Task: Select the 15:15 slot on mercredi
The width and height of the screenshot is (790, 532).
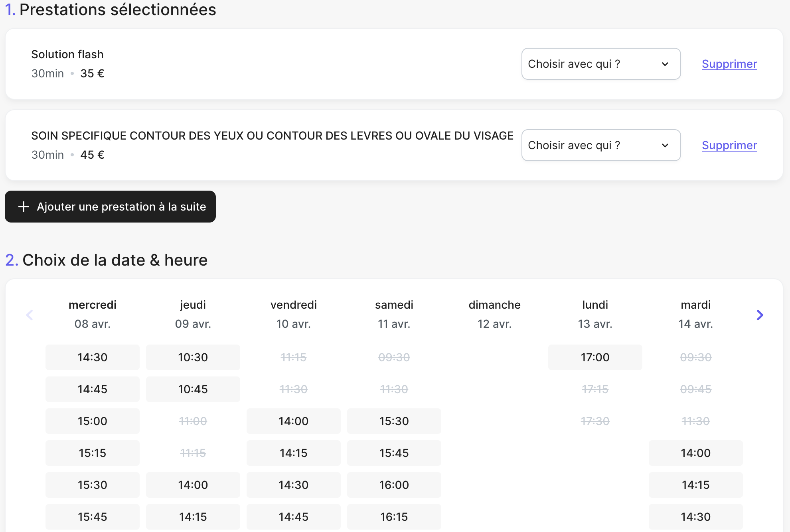Action: pyautogui.click(x=92, y=453)
